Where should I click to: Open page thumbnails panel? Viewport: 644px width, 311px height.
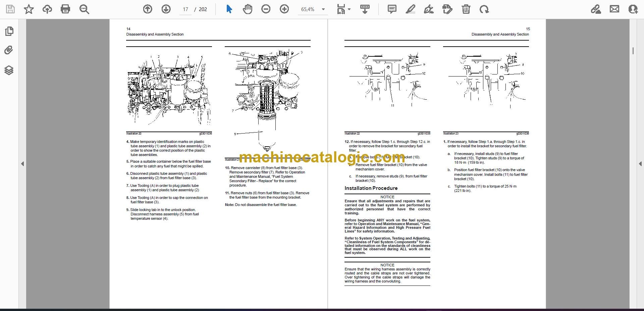tap(9, 31)
